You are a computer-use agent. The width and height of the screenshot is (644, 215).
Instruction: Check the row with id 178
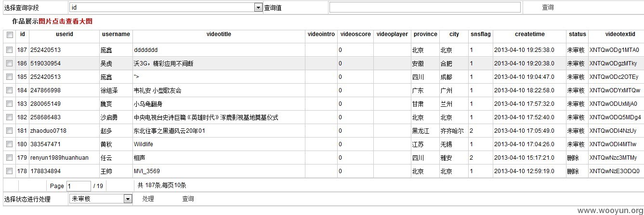tap(10, 171)
